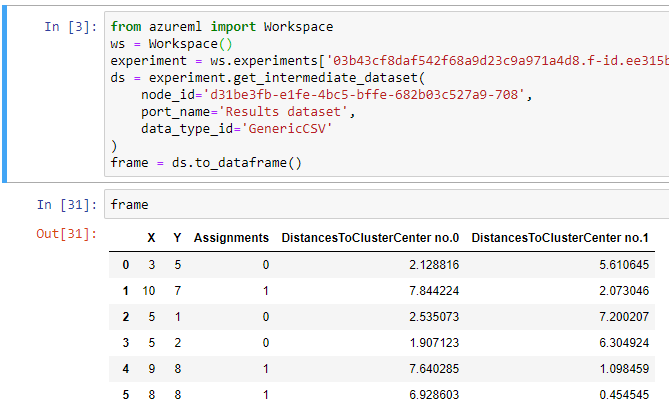Click the Out[31] output prompt

(x=64, y=234)
